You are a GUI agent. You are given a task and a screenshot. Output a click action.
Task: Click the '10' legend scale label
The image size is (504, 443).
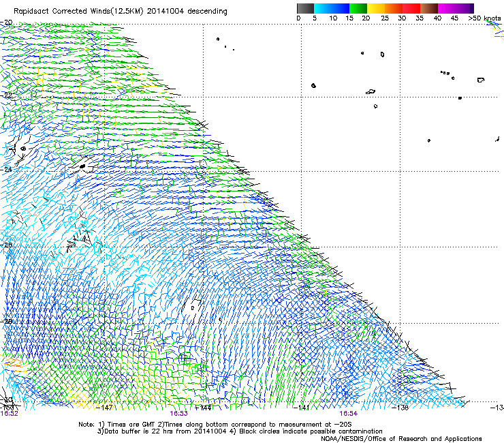coord(333,18)
